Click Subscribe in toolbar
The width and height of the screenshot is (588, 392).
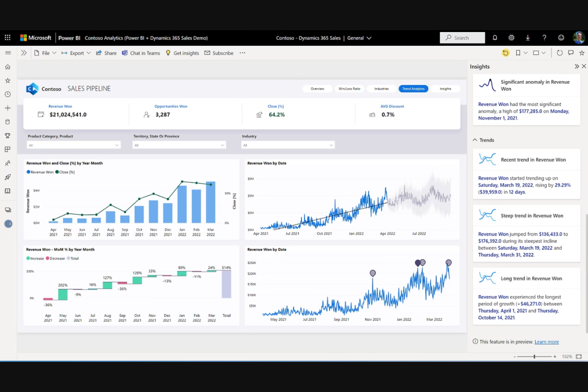pyautogui.click(x=219, y=53)
